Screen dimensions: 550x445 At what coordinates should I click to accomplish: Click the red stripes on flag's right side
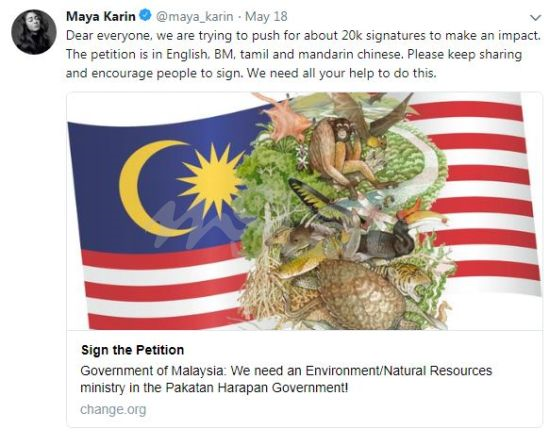[x=488, y=189]
